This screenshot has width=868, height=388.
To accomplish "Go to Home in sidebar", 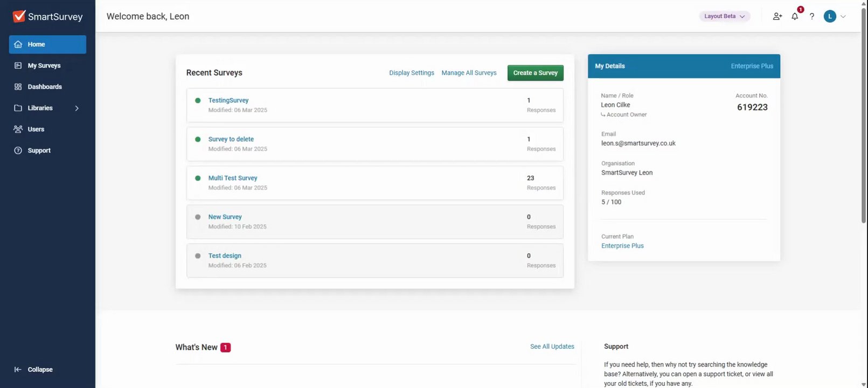I will point(47,44).
